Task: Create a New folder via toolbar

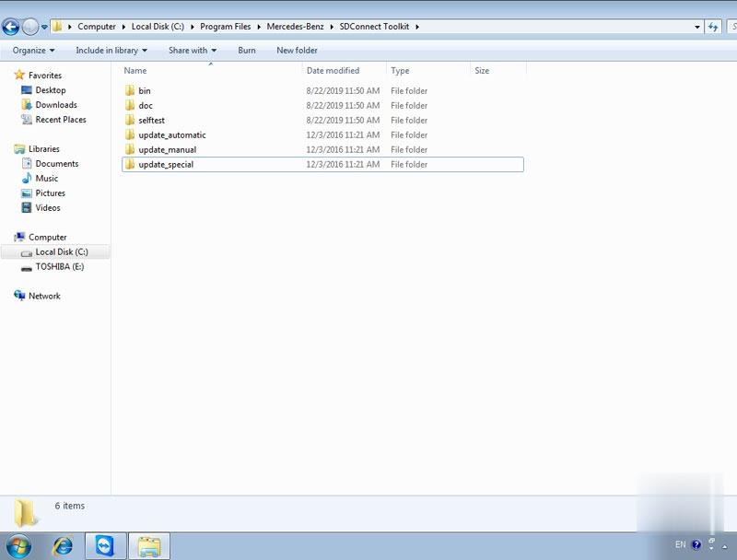Action: (x=297, y=51)
